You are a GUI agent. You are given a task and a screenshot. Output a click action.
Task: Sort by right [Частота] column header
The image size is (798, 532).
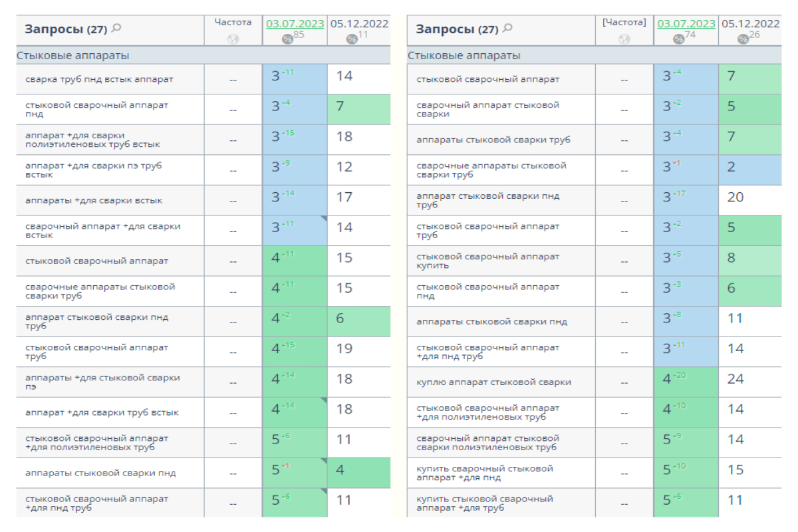tap(624, 23)
